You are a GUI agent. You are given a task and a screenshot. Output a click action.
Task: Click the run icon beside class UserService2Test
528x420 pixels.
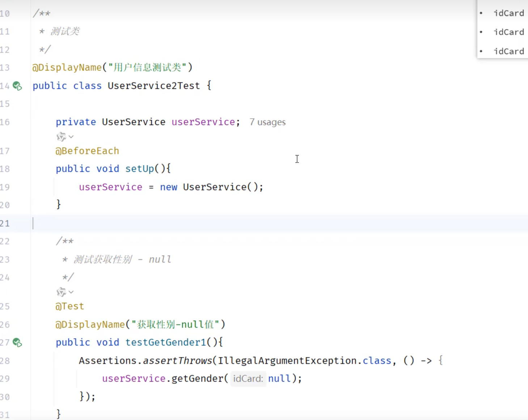pos(17,86)
